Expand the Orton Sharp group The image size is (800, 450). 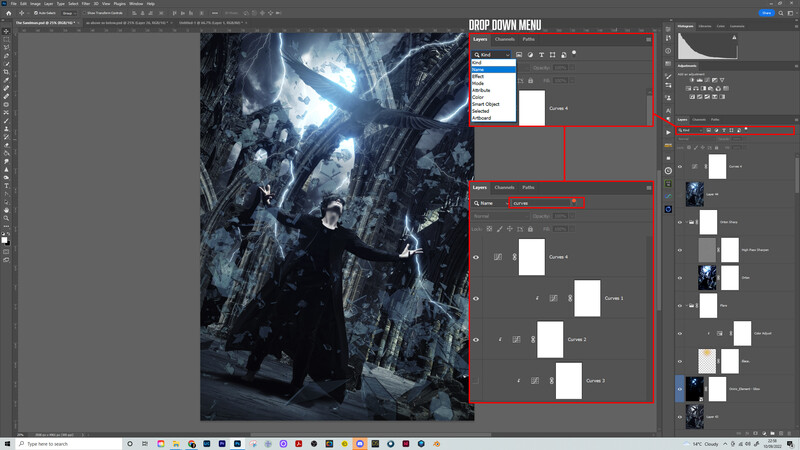pos(687,222)
